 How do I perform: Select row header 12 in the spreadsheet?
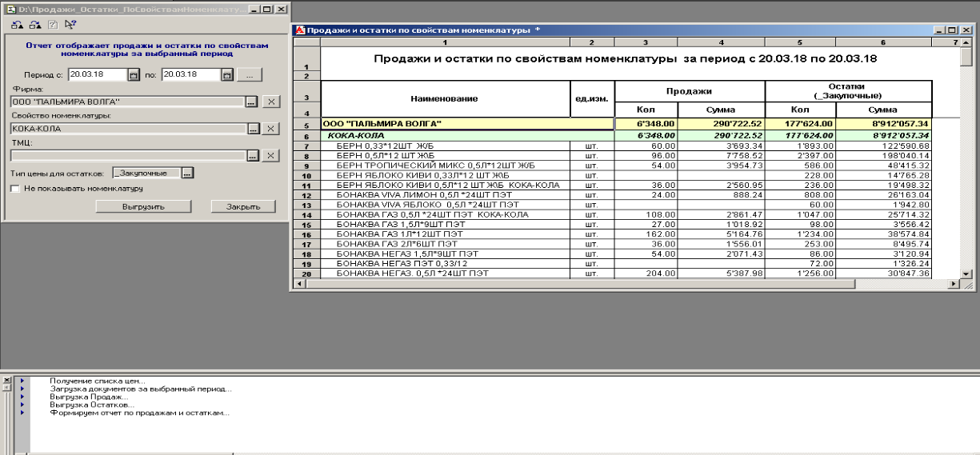point(308,194)
